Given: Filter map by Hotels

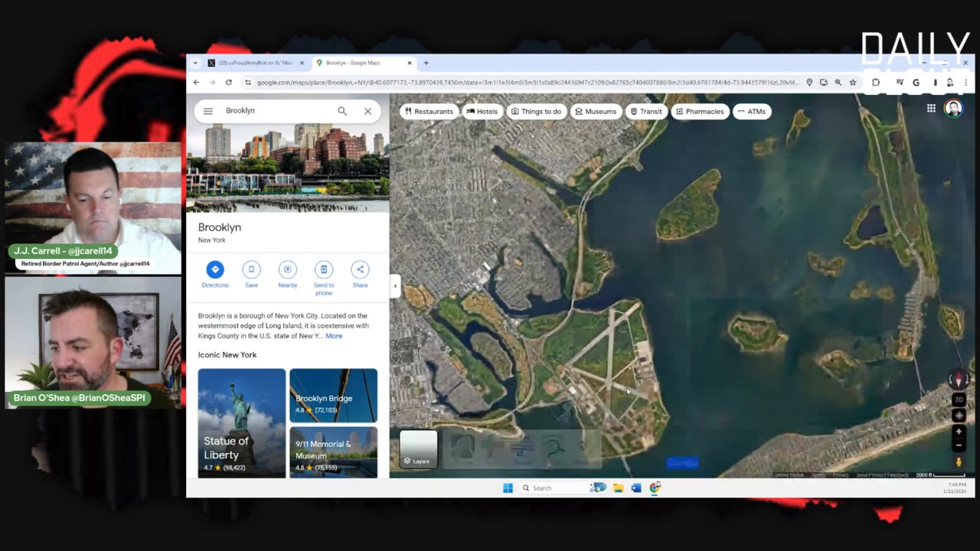Looking at the screenshot, I should point(482,112).
